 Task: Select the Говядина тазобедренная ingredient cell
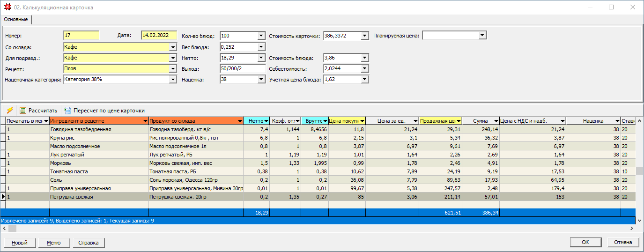[x=99, y=129]
